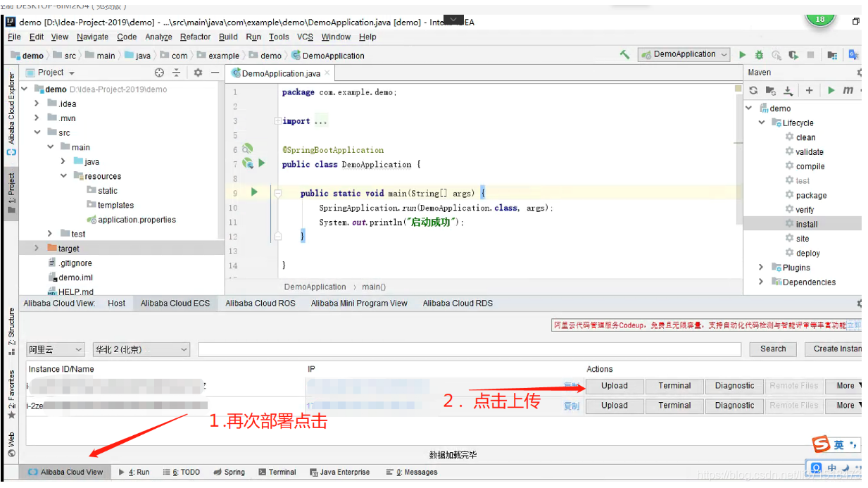Open the Terminal tool window tab
868x488 pixels.
click(277, 473)
